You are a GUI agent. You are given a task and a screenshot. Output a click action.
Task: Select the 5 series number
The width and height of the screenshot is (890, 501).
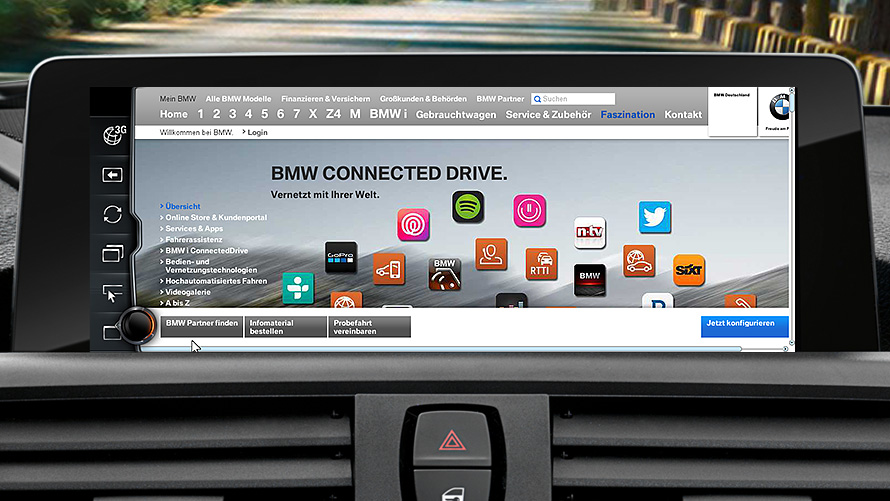click(x=265, y=114)
